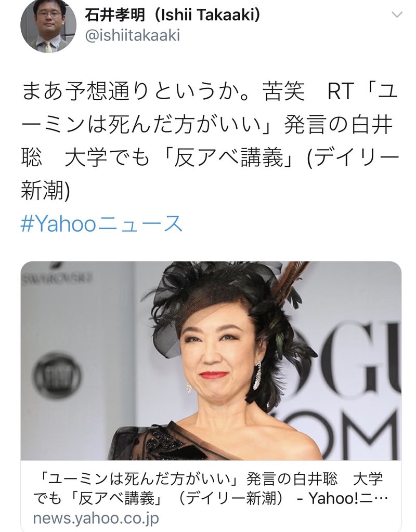This screenshot has height=532, width=416.
Task: Open the link card headline starting 「ユーミンは死んだ方がいい」
Action: (x=211, y=488)
